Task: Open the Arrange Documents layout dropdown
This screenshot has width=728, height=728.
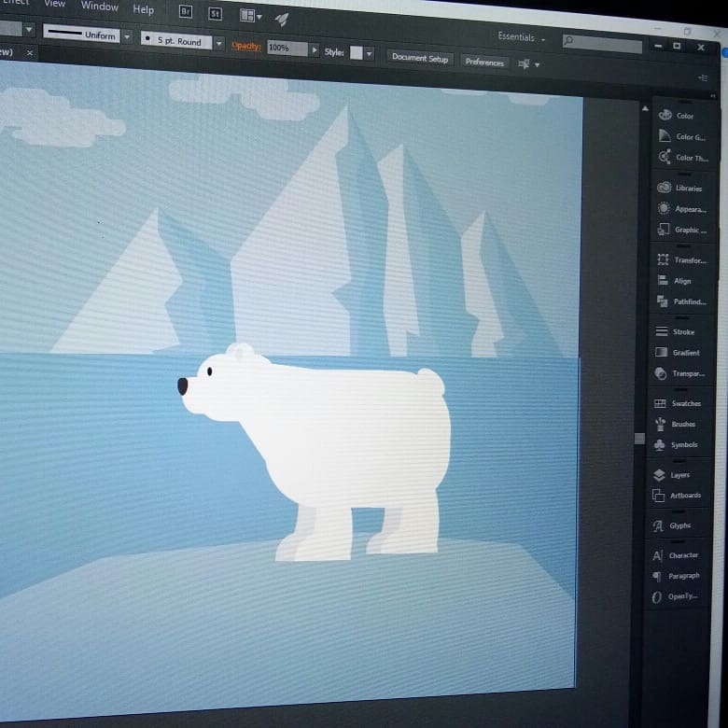Action: point(251,16)
